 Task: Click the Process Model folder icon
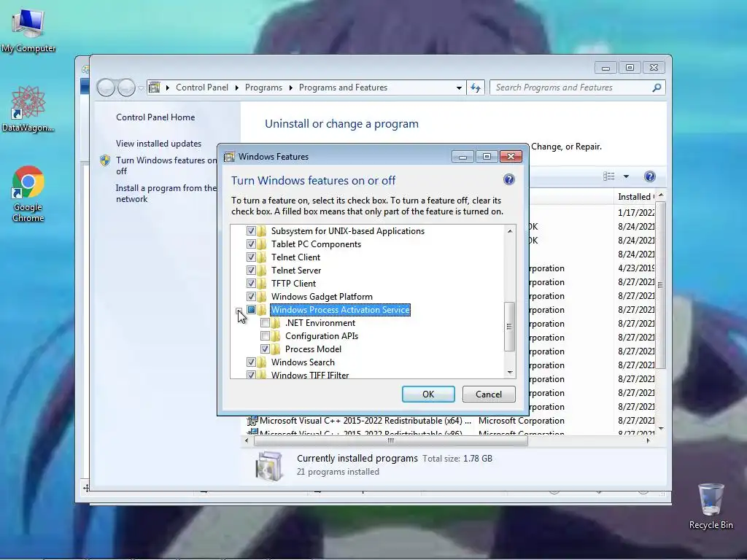275,349
